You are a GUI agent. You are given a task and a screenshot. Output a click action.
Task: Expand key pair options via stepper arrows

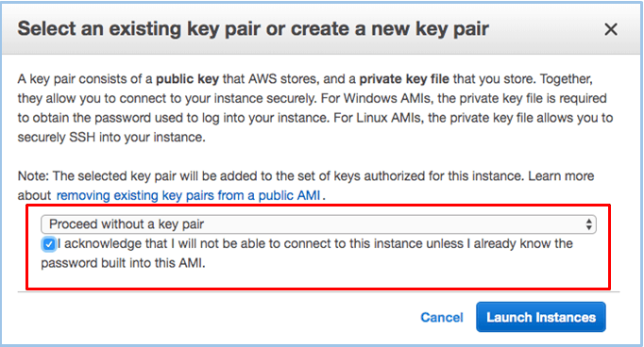point(589,224)
